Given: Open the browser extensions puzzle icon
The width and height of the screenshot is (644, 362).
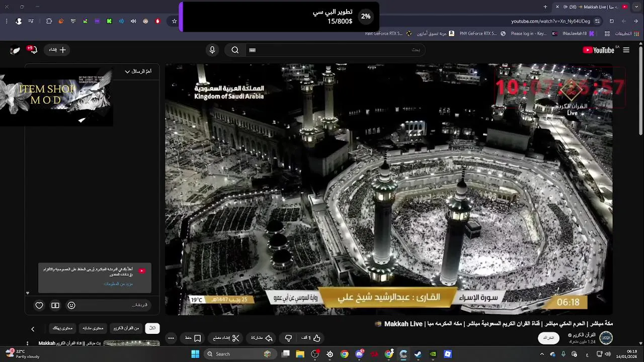Looking at the screenshot, I should pos(49,21).
